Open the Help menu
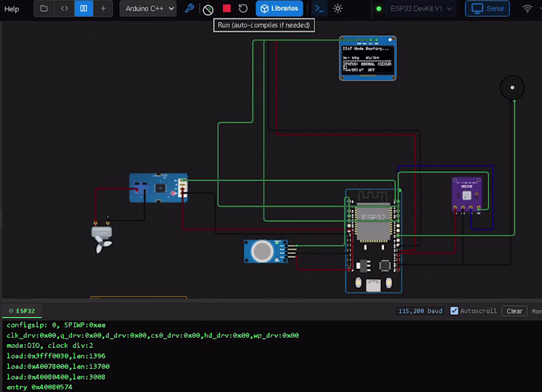The width and height of the screenshot is (542, 392). 12,9
